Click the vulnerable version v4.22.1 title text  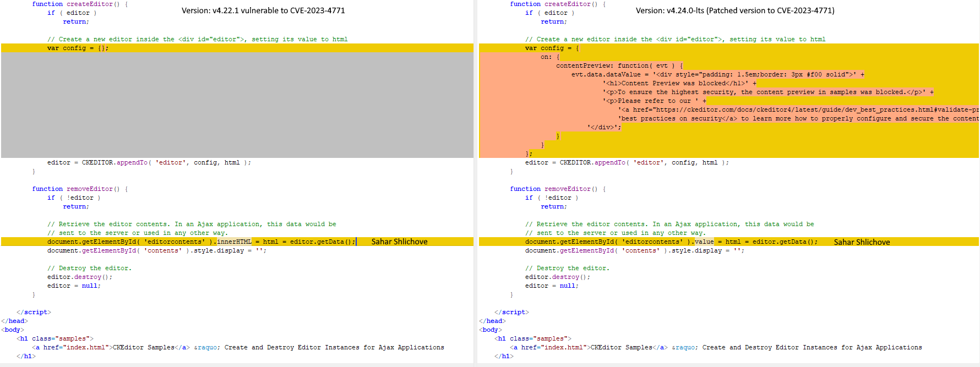[x=263, y=10]
